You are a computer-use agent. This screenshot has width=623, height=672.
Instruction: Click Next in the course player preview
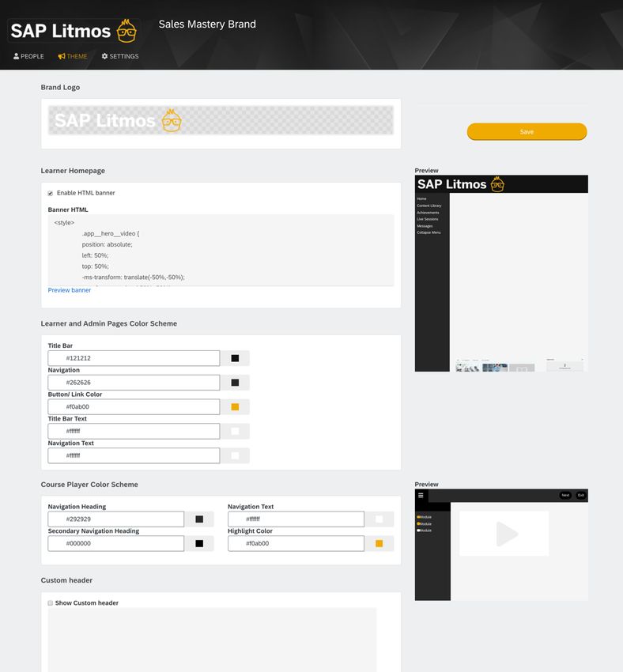[565, 496]
